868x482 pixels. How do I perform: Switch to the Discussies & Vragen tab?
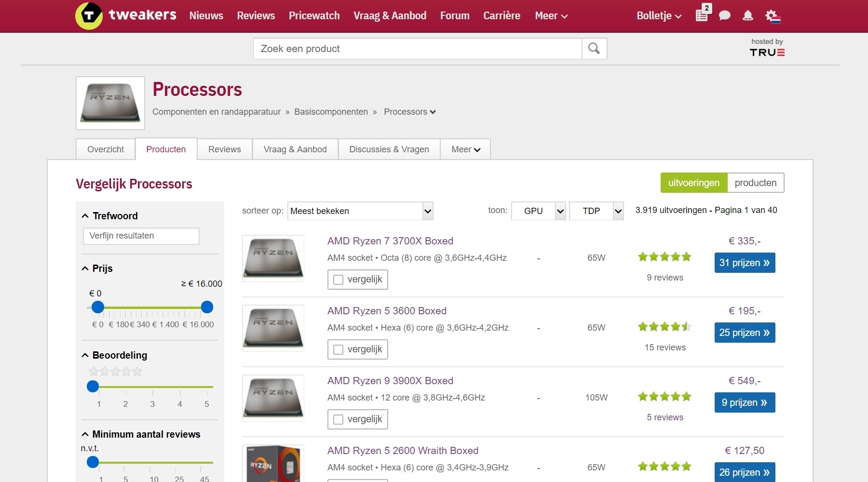(x=389, y=149)
